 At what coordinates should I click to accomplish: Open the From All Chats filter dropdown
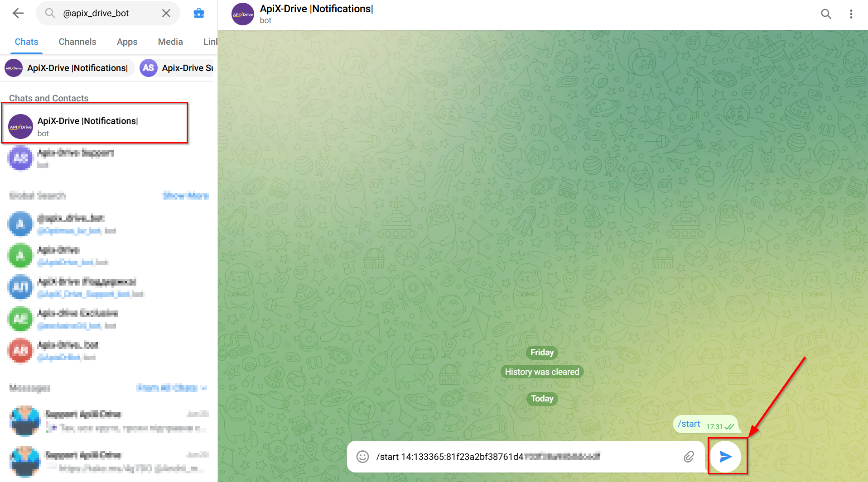[x=172, y=388]
